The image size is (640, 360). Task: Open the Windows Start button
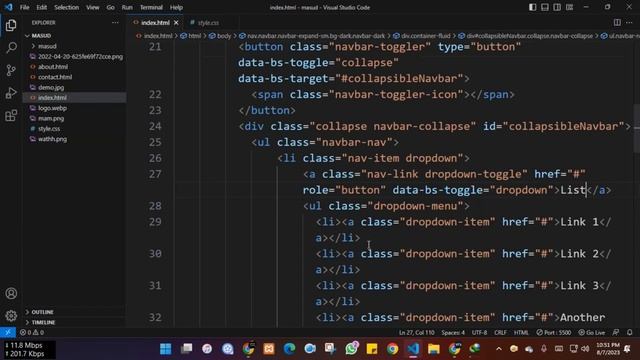(x=166, y=349)
